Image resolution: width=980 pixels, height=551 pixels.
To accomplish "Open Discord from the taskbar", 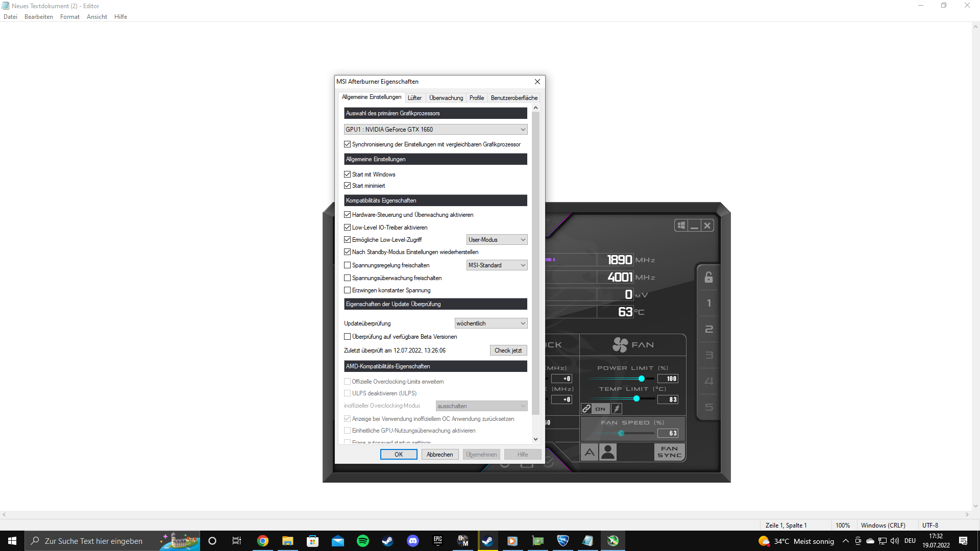I will pos(412,541).
